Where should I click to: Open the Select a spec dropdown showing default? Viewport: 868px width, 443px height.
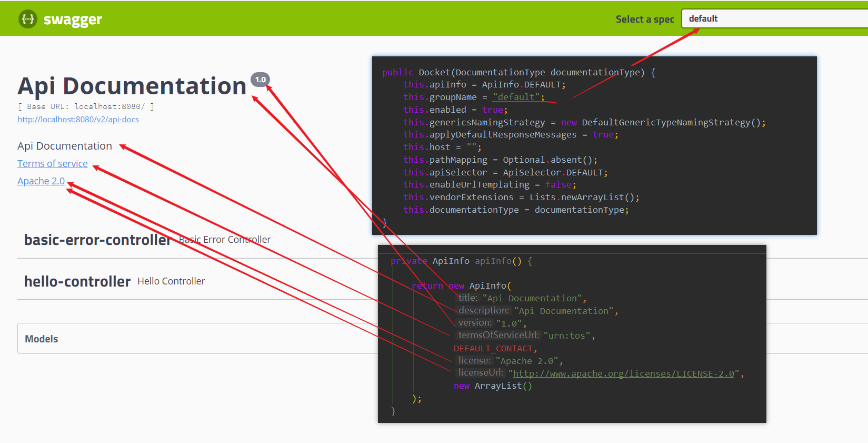[x=774, y=18]
